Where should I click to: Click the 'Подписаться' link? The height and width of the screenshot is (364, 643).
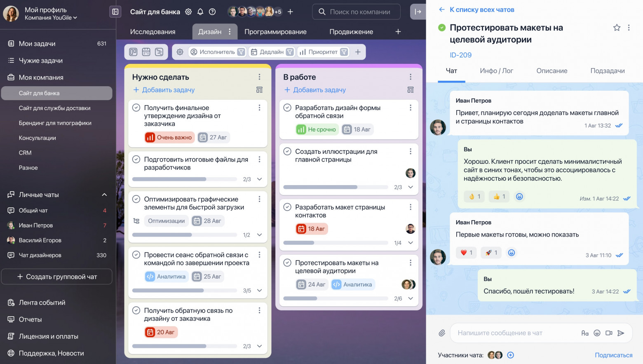click(x=614, y=355)
